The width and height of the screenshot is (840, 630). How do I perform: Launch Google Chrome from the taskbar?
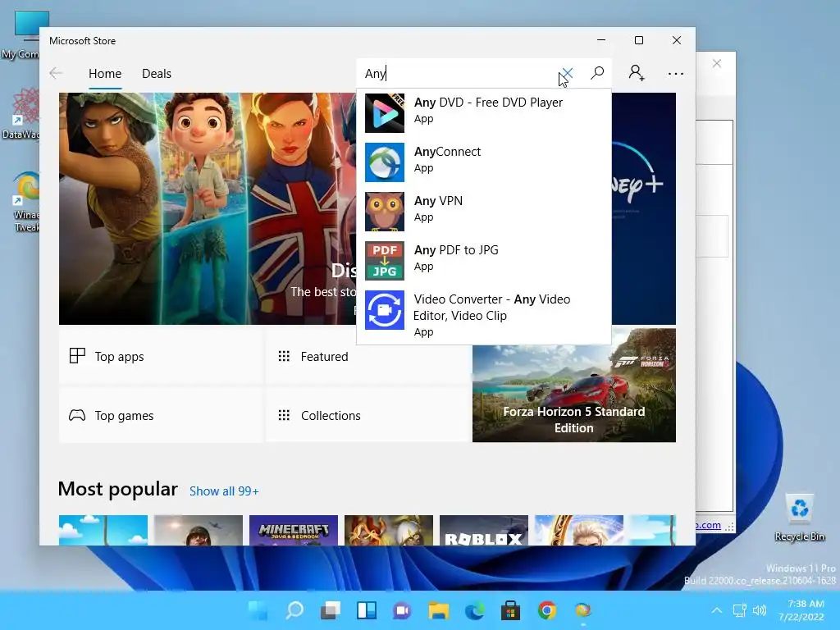[546, 610]
